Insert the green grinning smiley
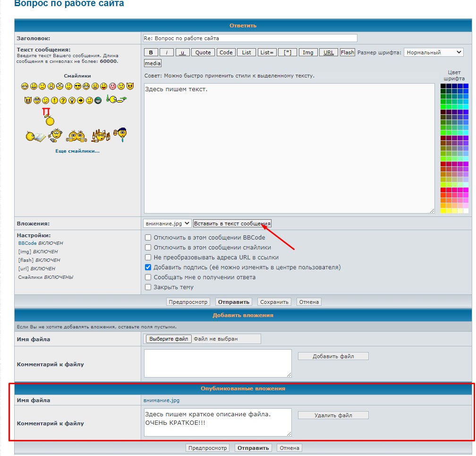Image resolution: width=476 pixels, height=456 pixels. (98, 100)
